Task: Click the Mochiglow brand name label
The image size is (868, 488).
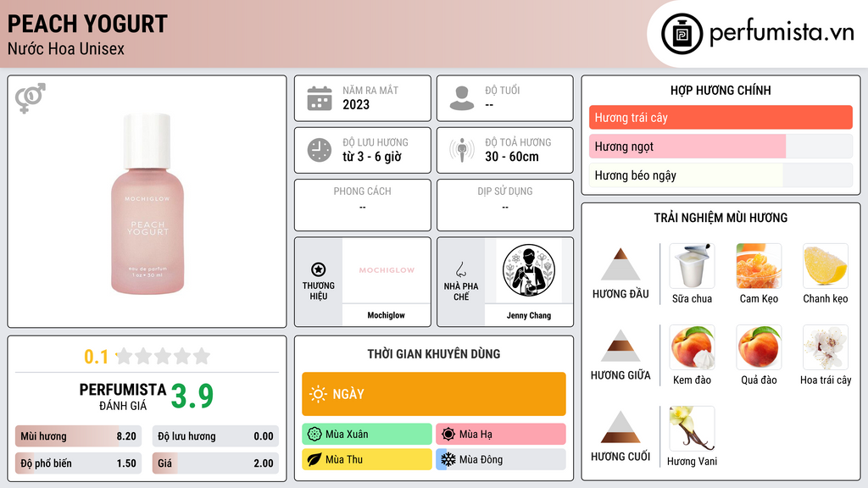Action: (387, 315)
